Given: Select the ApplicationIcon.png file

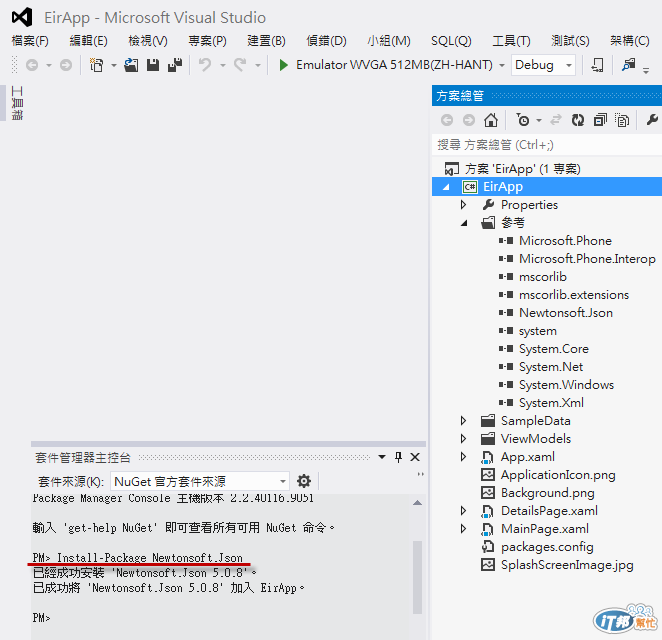Looking at the screenshot, I should pos(558,475).
